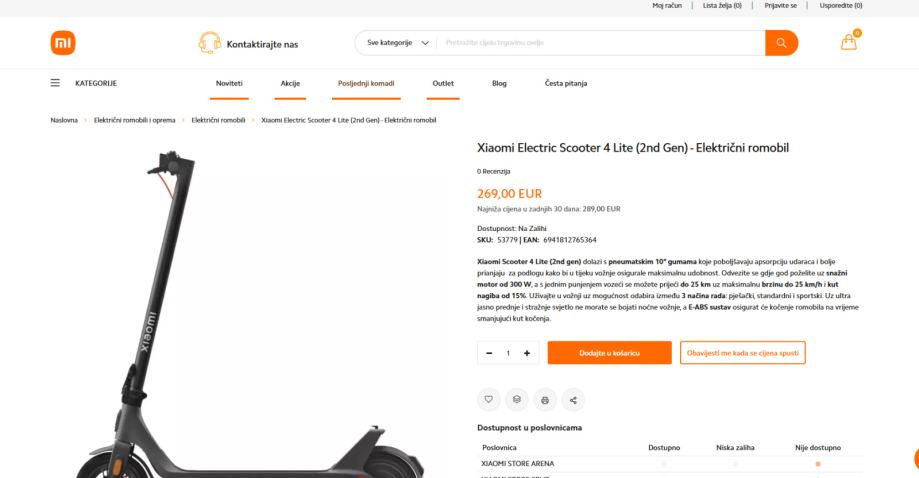Click the compare layers icon
This screenshot has width=919, height=478.
[516, 400]
